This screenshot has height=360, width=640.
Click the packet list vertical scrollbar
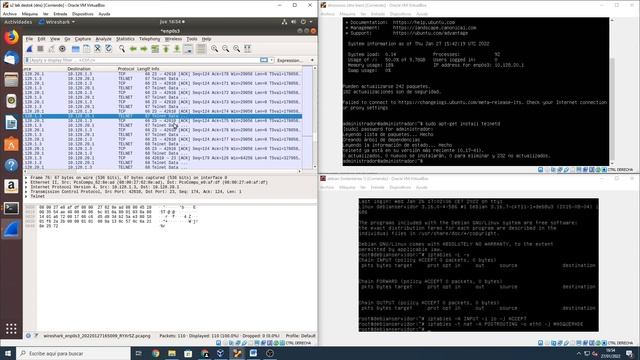click(315, 118)
